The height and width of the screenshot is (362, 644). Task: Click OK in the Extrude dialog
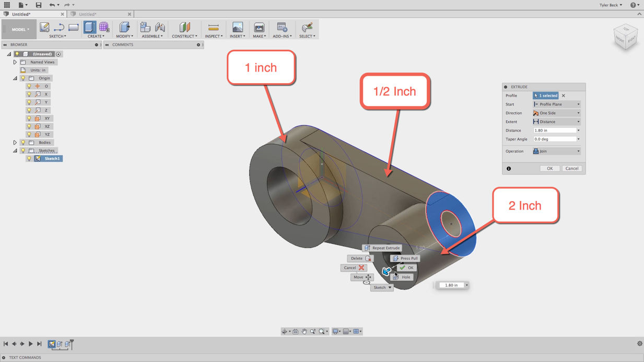tap(549, 168)
